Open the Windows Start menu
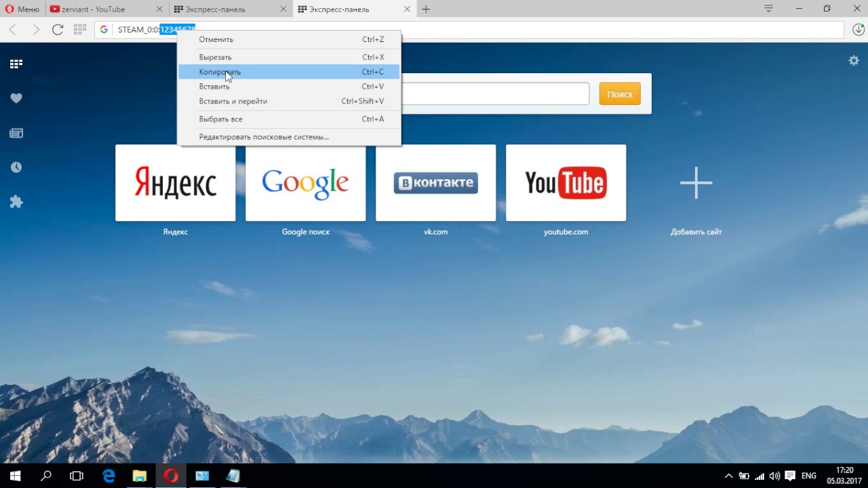 [16, 476]
